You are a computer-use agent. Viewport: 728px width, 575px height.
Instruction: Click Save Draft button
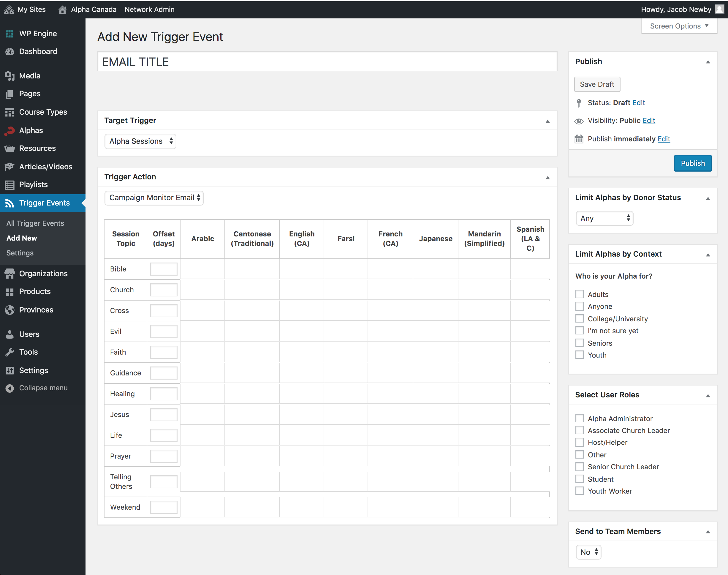[597, 84]
